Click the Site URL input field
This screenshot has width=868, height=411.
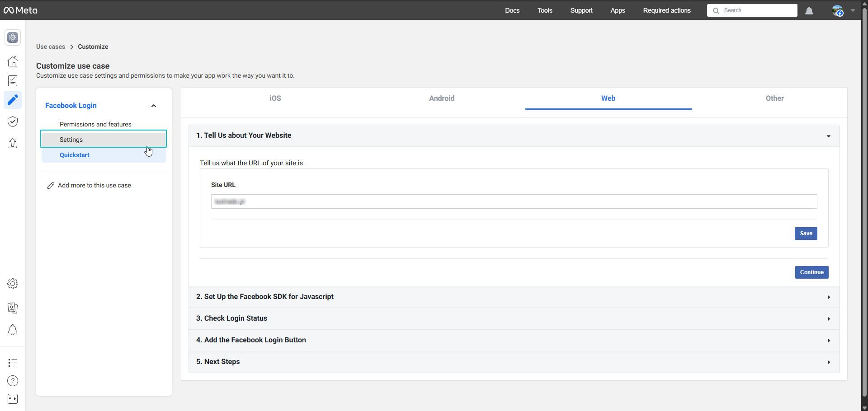[x=514, y=201]
